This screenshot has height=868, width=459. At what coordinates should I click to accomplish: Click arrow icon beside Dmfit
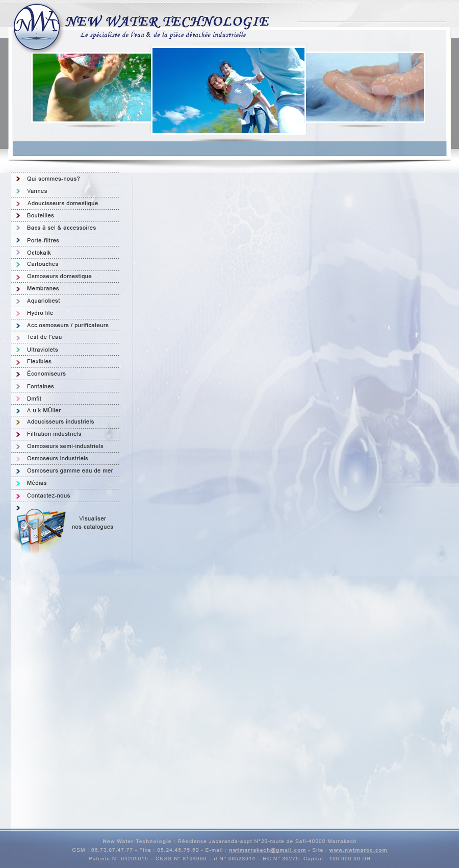[18, 399]
